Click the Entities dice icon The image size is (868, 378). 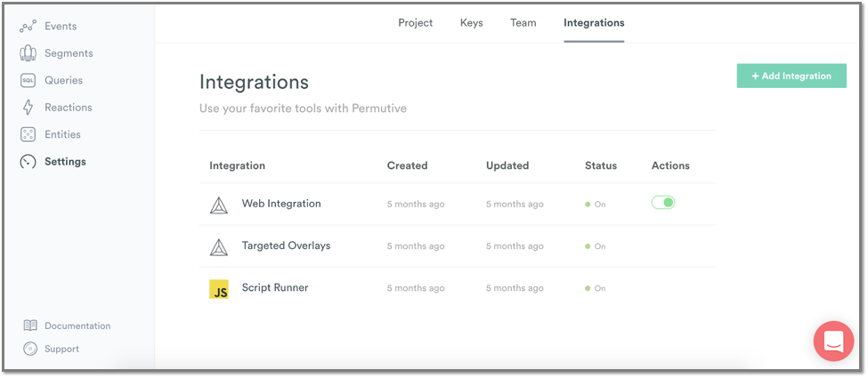pos(28,134)
